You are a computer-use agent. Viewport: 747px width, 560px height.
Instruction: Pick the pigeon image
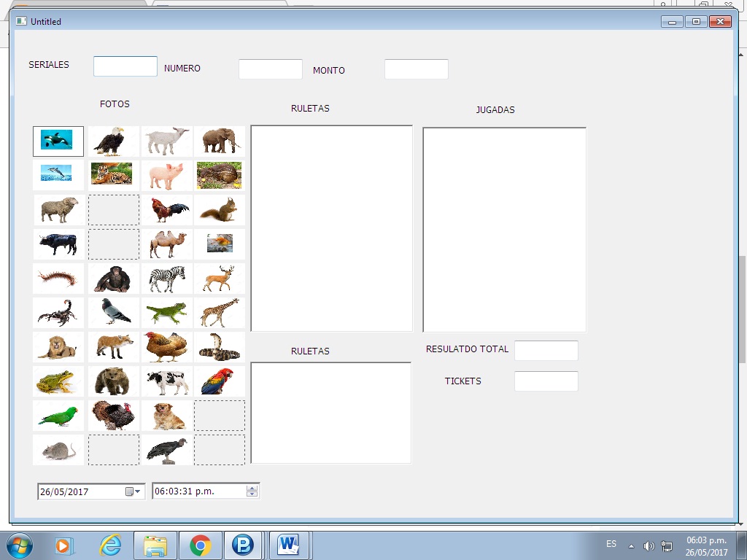113,312
